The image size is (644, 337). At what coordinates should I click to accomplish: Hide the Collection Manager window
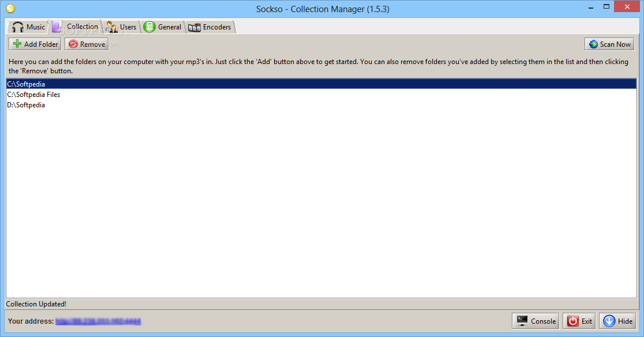(617, 321)
